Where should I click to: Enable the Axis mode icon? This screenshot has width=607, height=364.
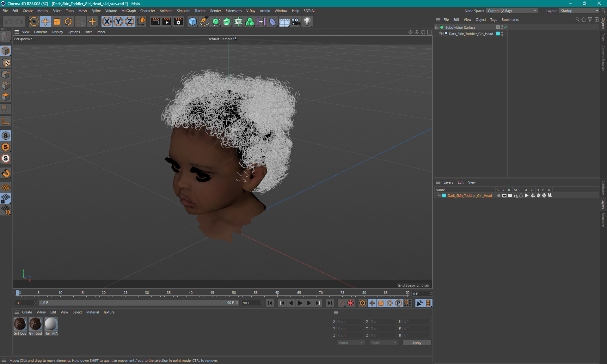(x=6, y=121)
